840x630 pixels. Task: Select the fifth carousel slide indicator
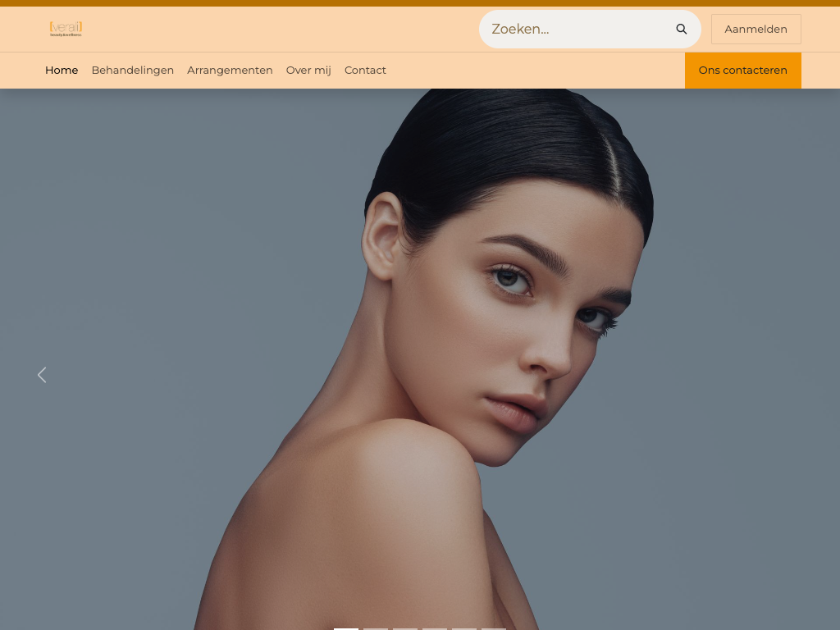pyautogui.click(x=464, y=628)
